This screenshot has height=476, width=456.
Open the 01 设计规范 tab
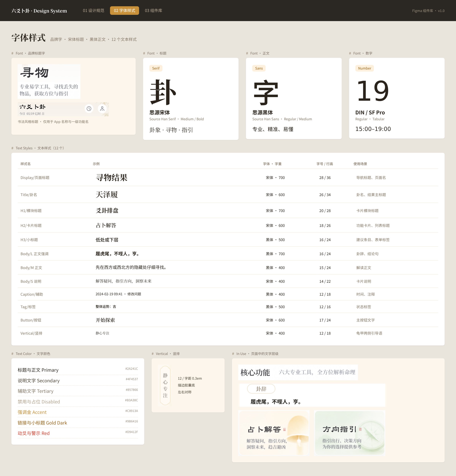pyautogui.click(x=93, y=11)
